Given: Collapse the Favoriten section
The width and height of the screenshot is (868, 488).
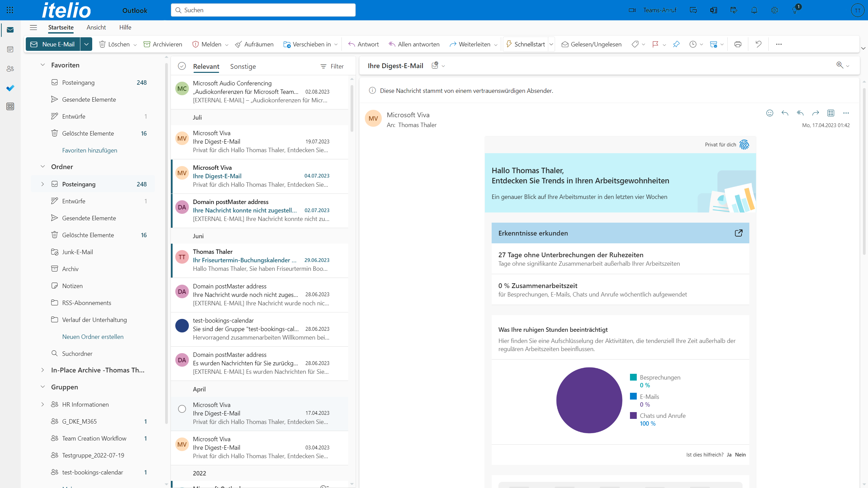Looking at the screenshot, I should click(x=43, y=65).
